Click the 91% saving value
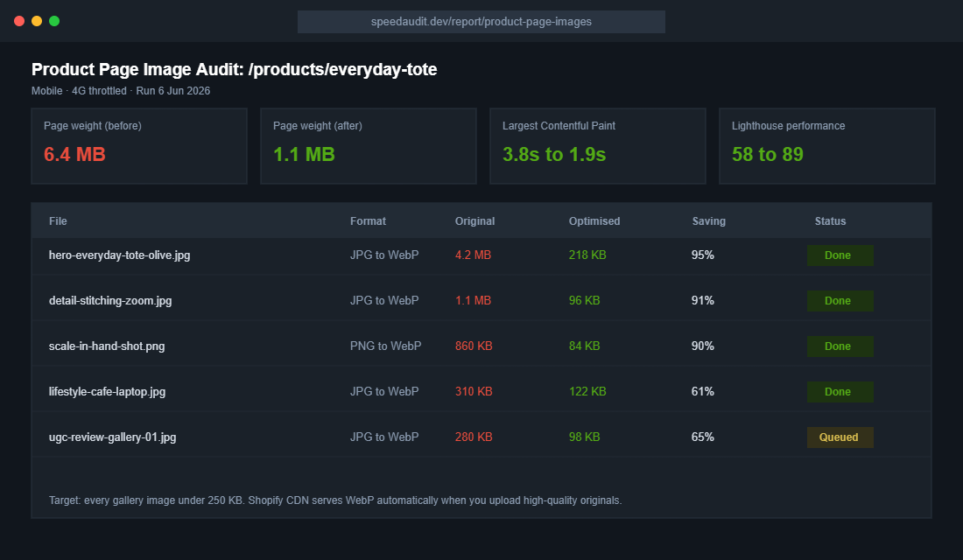The width and height of the screenshot is (963, 560). click(703, 301)
